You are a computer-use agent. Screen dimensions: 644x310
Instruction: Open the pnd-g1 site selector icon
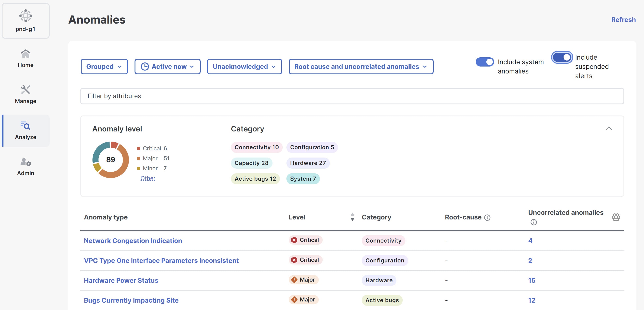click(x=25, y=16)
